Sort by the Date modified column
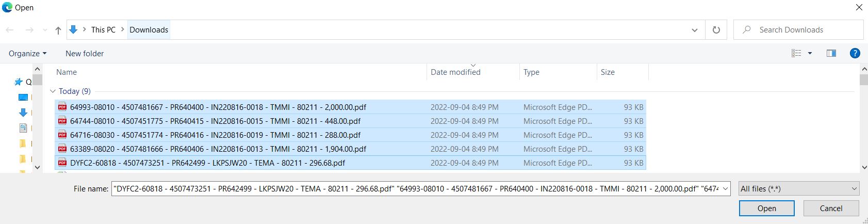Image resolution: width=868 pixels, height=224 pixels. click(455, 72)
